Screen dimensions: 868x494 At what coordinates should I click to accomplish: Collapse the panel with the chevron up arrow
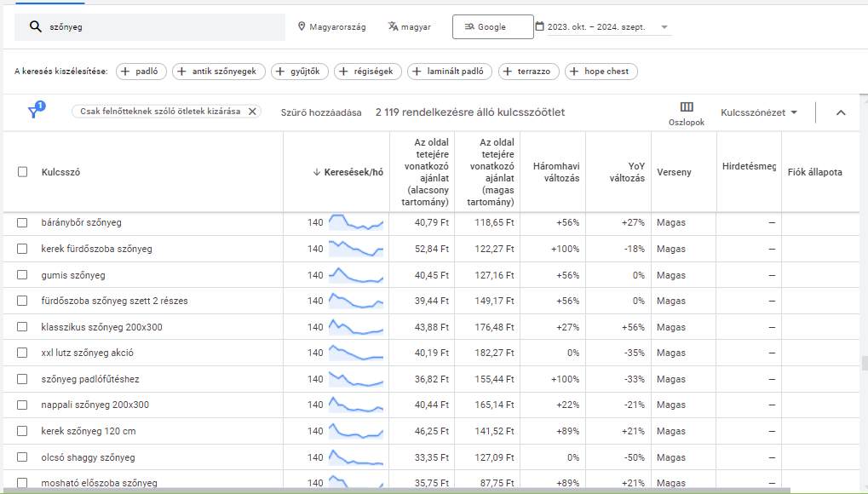[x=841, y=112]
